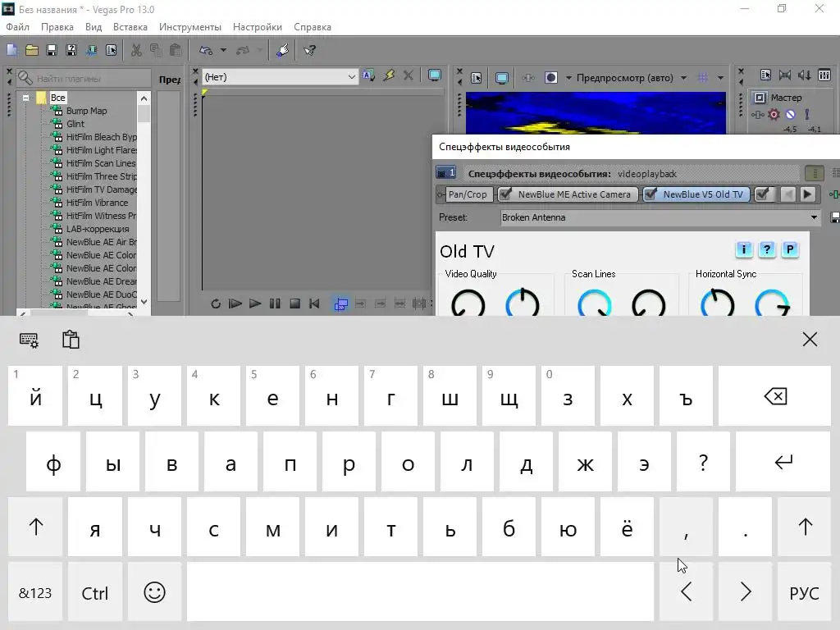
Task: Open the Вставка menu
Action: (x=130, y=27)
